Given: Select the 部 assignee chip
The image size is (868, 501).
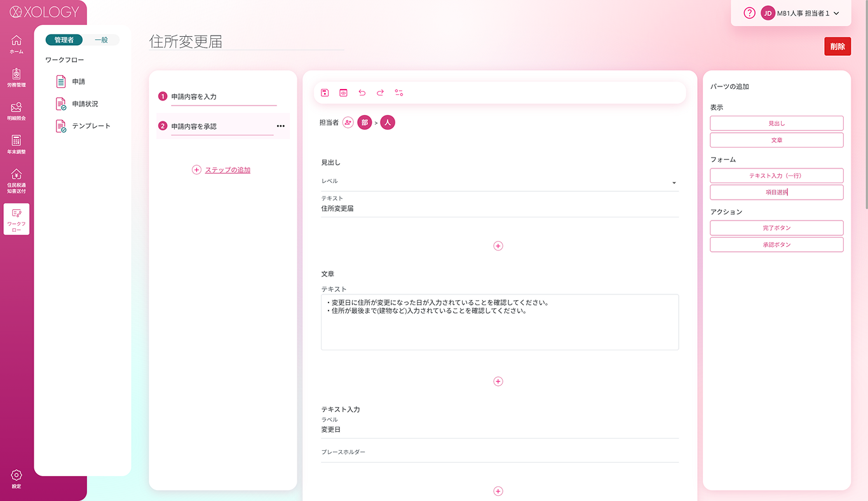Looking at the screenshot, I should 364,123.
